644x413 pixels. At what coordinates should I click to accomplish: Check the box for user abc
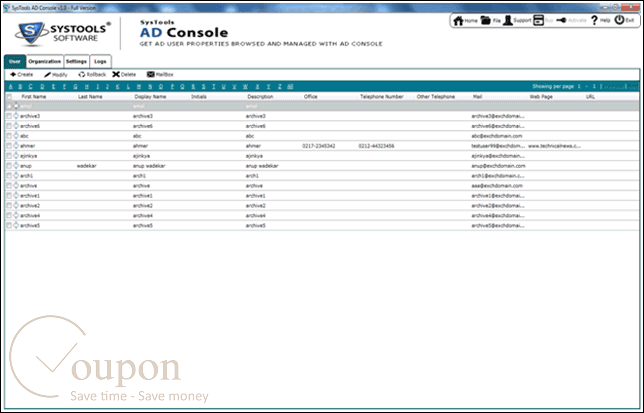tap(9, 136)
